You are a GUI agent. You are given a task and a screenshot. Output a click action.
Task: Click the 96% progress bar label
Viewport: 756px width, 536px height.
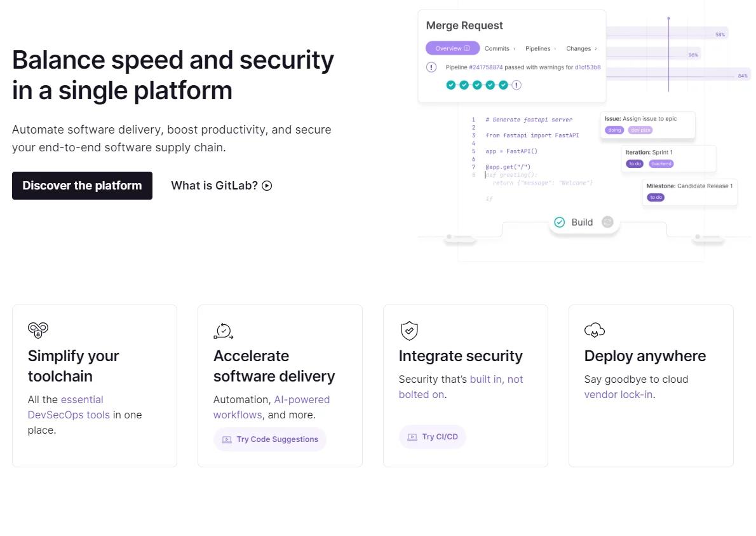(693, 55)
